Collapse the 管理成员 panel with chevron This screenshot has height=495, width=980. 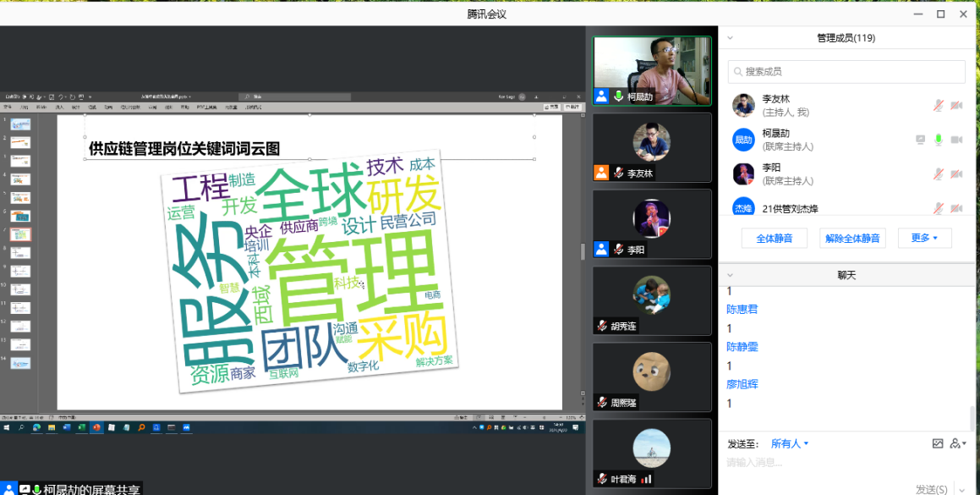[731, 38]
